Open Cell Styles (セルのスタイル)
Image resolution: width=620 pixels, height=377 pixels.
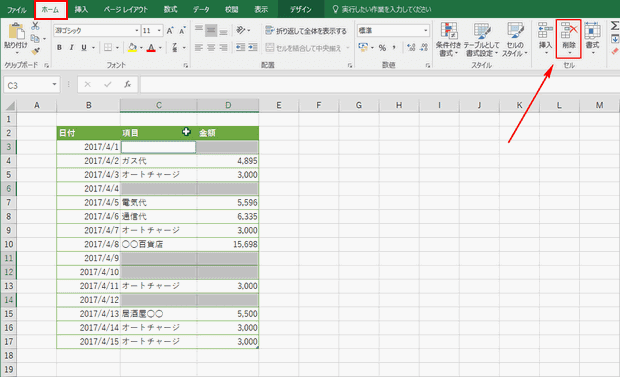click(515, 39)
